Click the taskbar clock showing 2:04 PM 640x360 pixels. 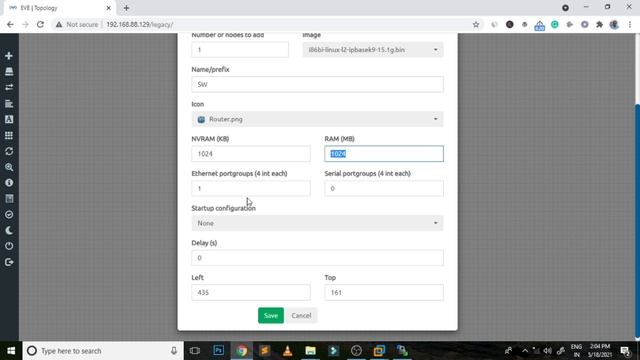pos(600,351)
